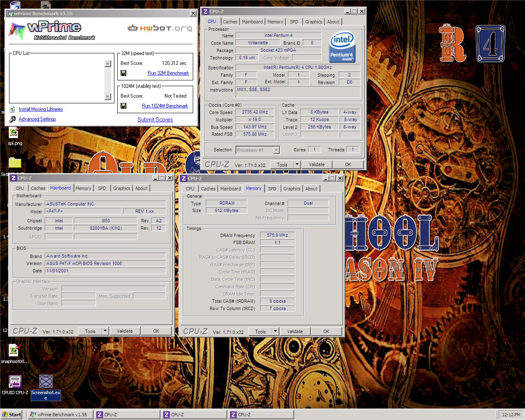Screen dimensions: 525x420
Task: Click OK in processor CPU-Z window
Action: tap(348, 164)
